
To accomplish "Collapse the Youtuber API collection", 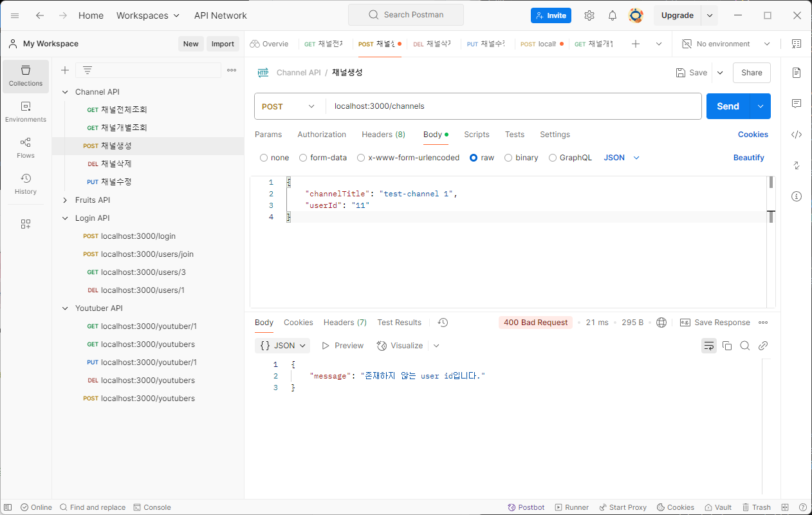I will coord(65,308).
